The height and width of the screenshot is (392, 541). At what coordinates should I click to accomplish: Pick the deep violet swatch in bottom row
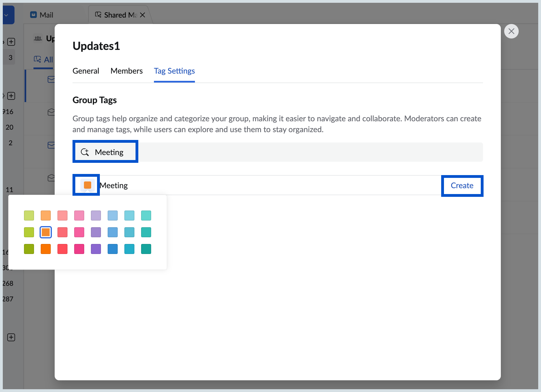[96, 249]
